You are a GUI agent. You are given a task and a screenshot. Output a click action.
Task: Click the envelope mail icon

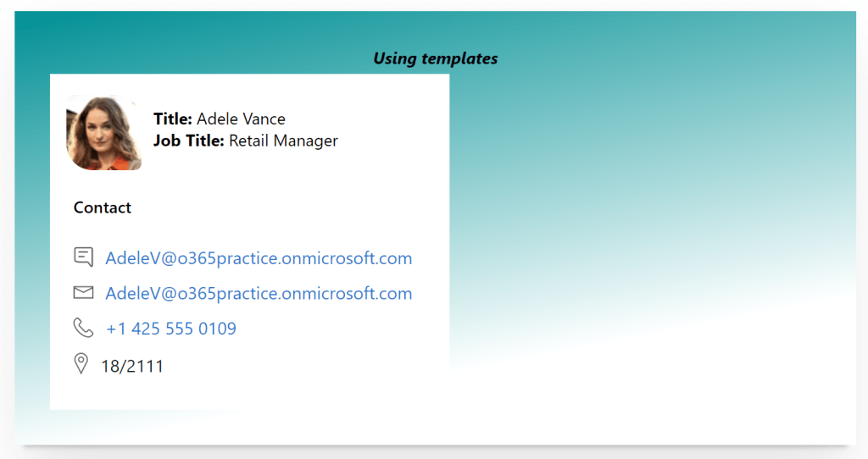click(x=83, y=293)
